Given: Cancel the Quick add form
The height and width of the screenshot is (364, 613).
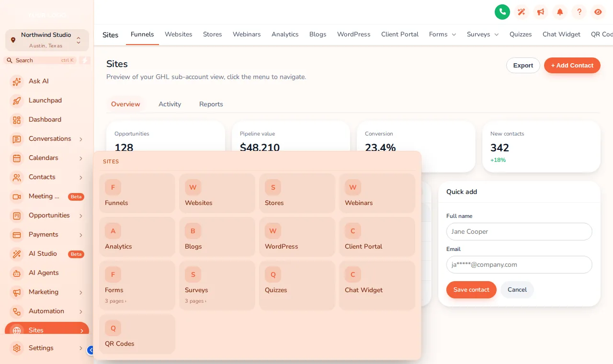Looking at the screenshot, I should point(517,290).
